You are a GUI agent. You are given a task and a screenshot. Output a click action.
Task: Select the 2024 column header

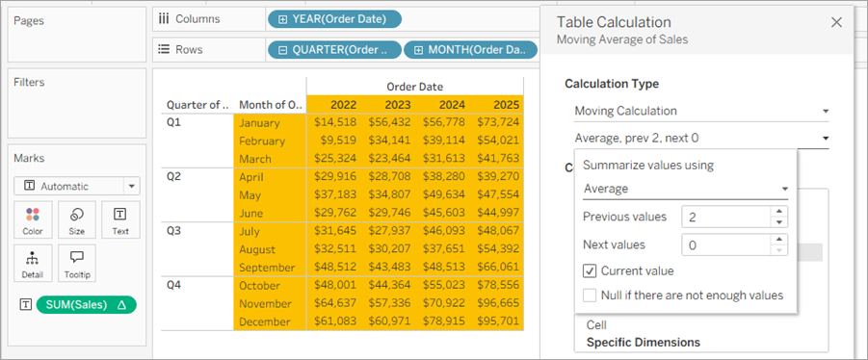pyautogui.click(x=452, y=105)
